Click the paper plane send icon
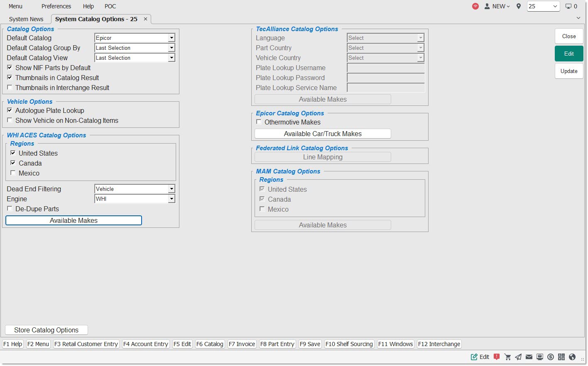Image resolution: width=588 pixels, height=366 pixels. point(518,357)
